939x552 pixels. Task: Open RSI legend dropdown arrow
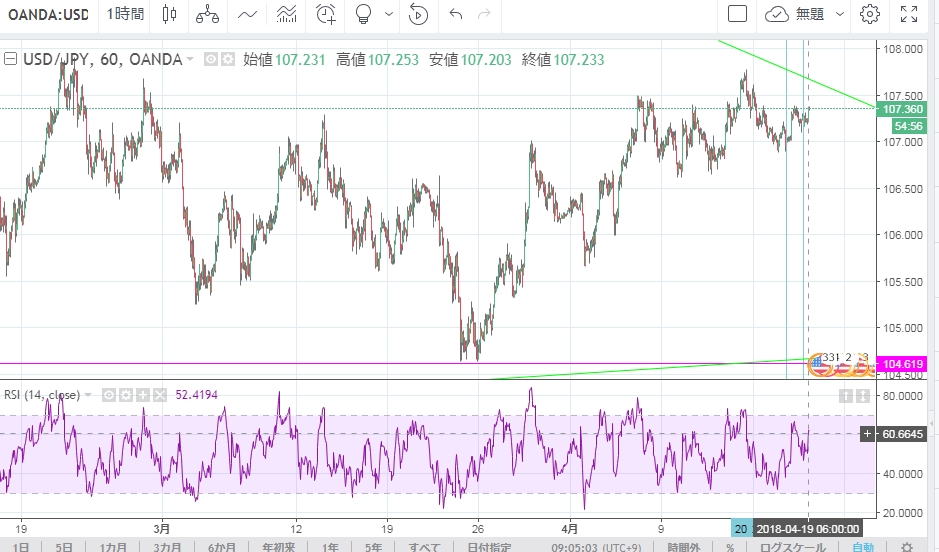(88, 395)
